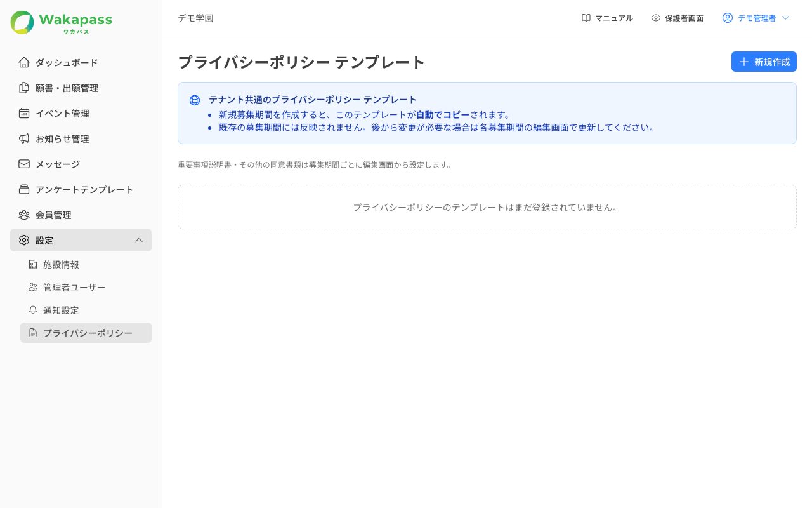Click the documents icon beside 願書・出願管理
This screenshot has width=812, height=508.
click(24, 88)
